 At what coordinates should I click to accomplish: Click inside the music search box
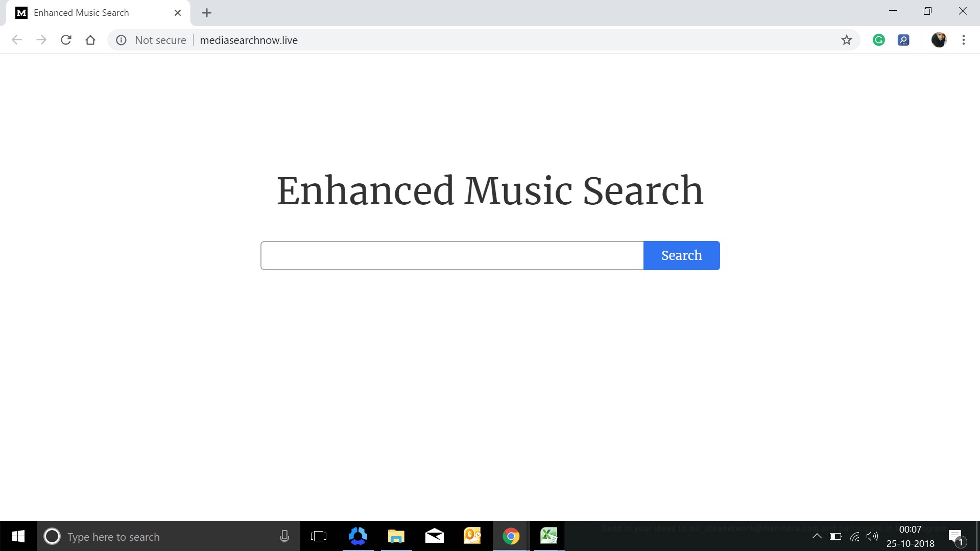click(451, 255)
